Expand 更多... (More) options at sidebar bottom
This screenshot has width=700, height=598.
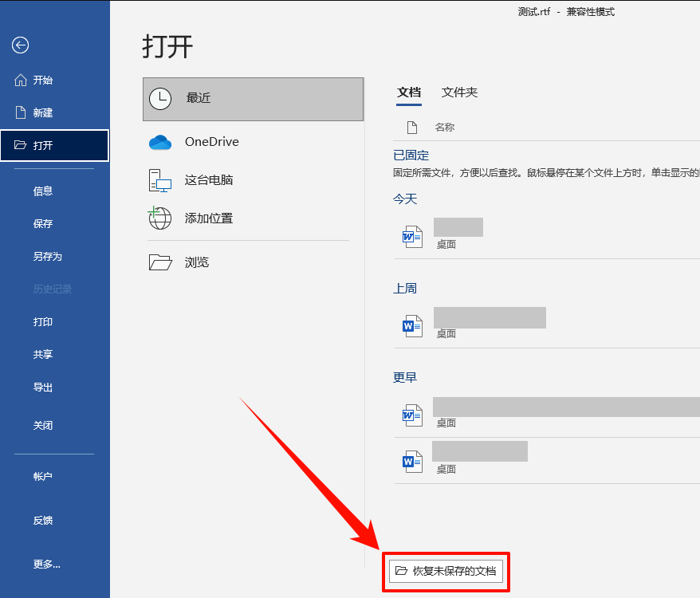click(45, 564)
